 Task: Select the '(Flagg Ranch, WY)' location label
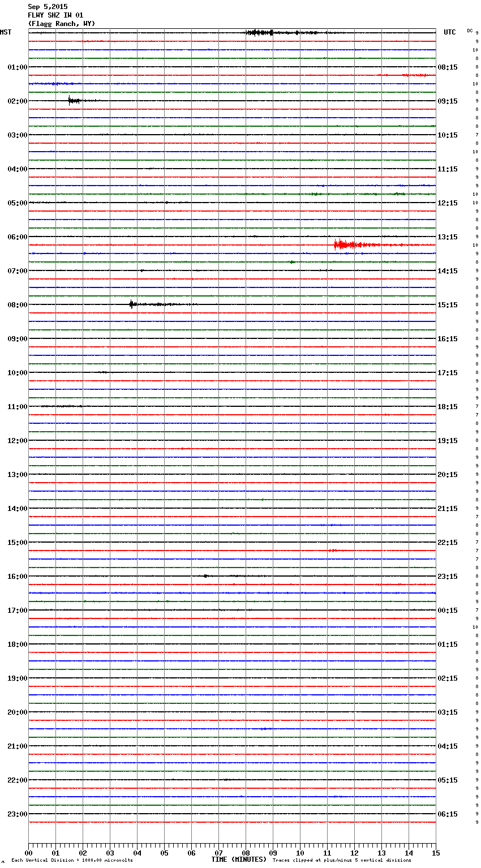62,24
